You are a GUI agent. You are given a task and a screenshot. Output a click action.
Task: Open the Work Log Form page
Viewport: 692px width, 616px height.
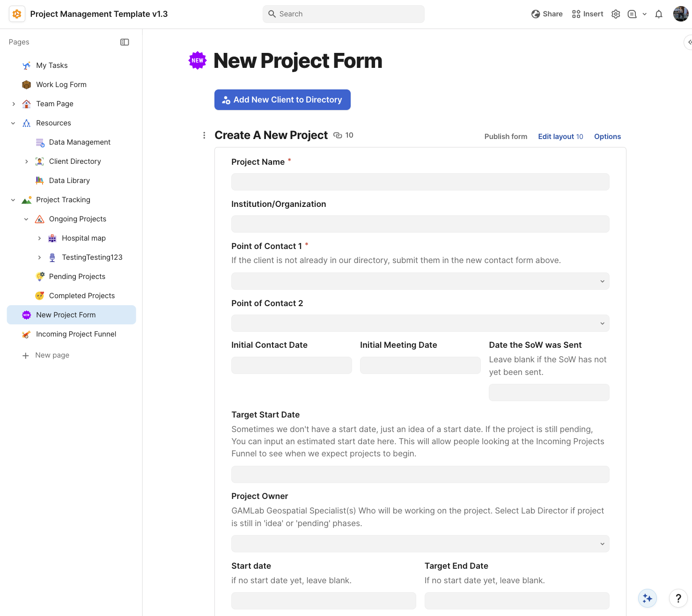coord(61,84)
